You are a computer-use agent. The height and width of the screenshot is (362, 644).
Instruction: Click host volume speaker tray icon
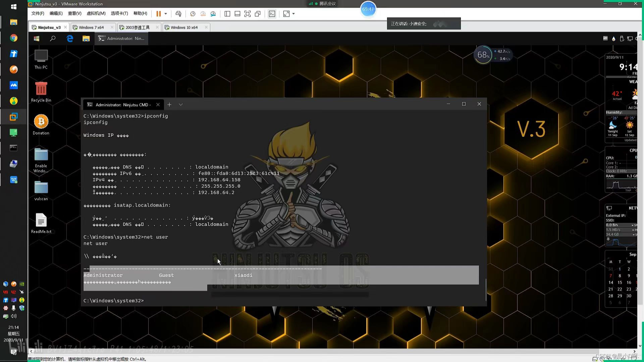coord(14,316)
